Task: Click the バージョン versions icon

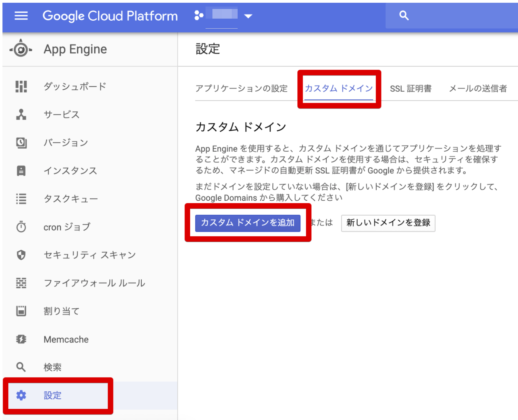Action: pos(21,142)
